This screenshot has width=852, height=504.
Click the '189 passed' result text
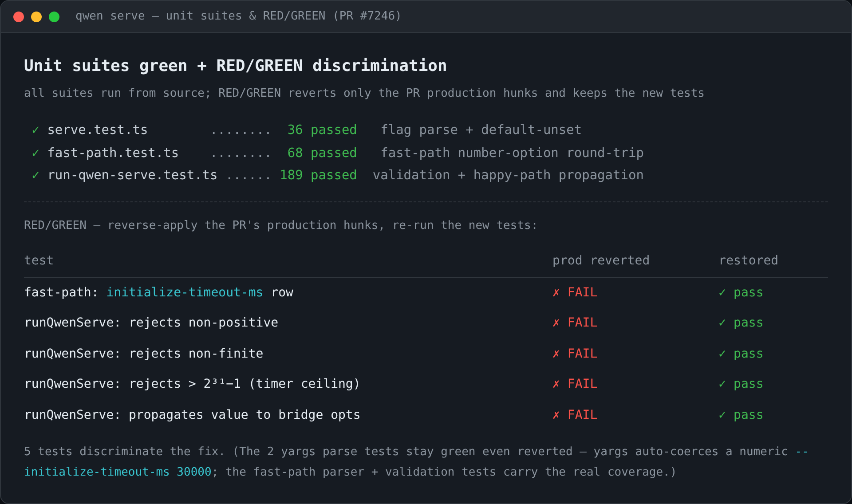pyautogui.click(x=318, y=175)
